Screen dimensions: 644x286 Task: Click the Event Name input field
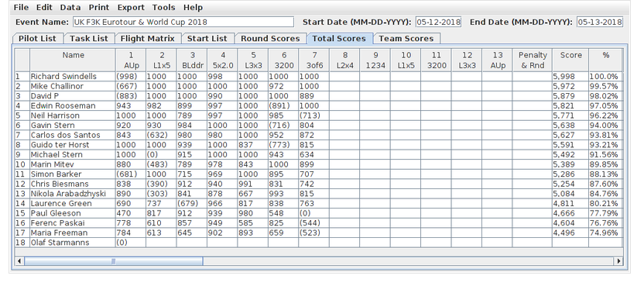(183, 22)
